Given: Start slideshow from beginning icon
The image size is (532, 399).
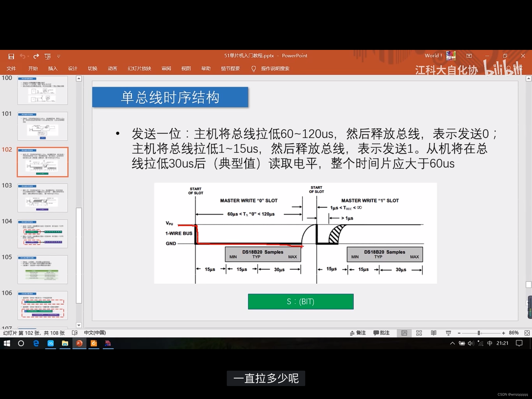Looking at the screenshot, I should [x=48, y=56].
